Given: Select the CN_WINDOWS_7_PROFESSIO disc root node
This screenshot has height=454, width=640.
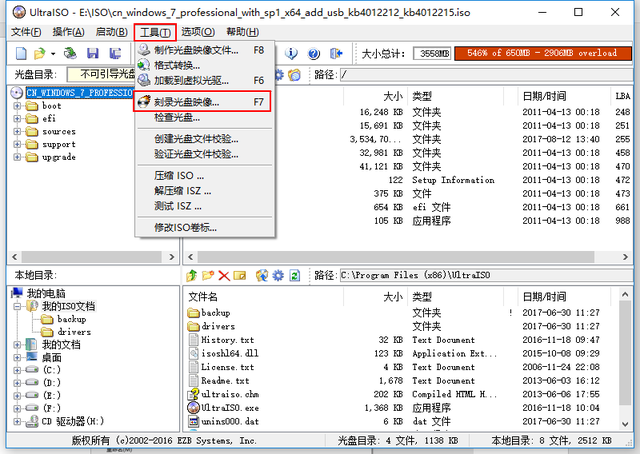Looking at the screenshot, I should [x=80, y=93].
